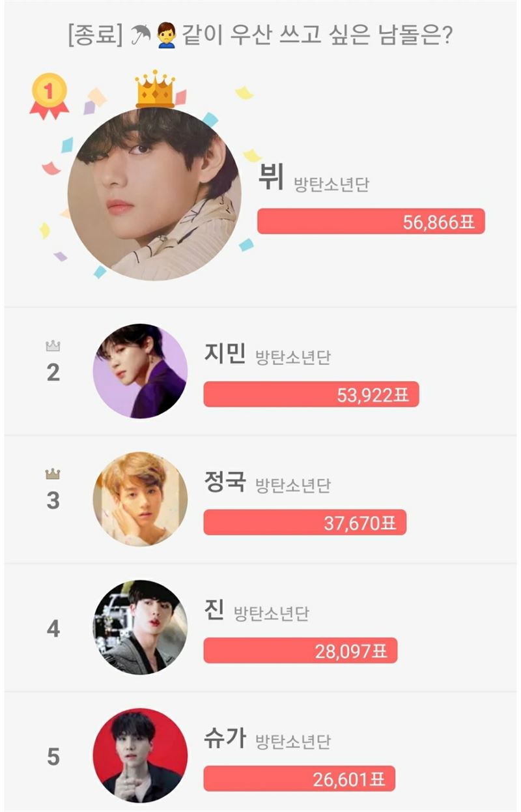Click the gold crown above the first-place photo
Image resolution: width=521 pixels, height=812 pixels.
point(155,90)
